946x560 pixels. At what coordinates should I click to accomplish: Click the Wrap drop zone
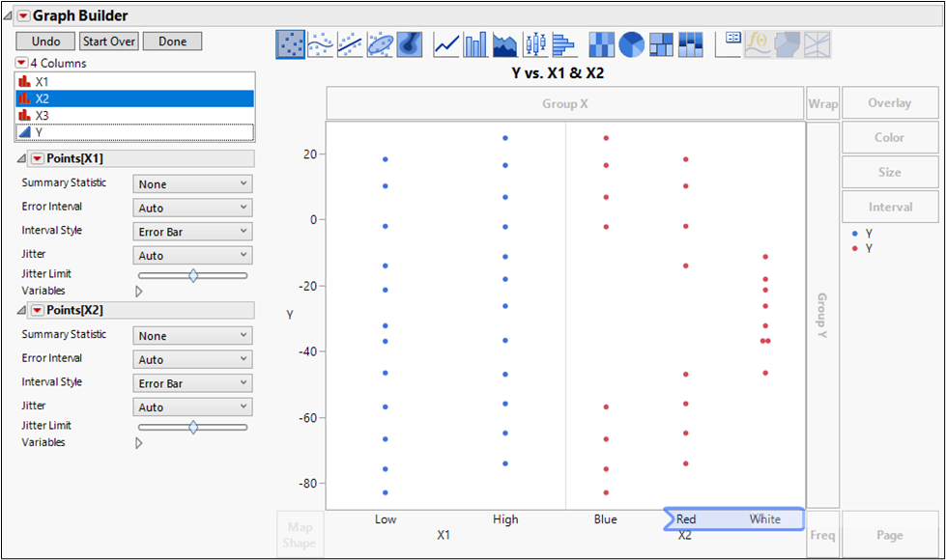823,103
